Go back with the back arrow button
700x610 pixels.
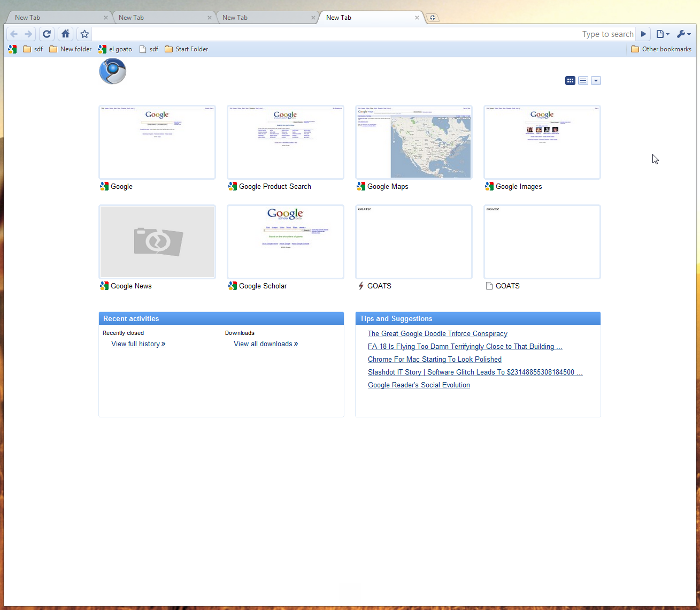point(14,34)
